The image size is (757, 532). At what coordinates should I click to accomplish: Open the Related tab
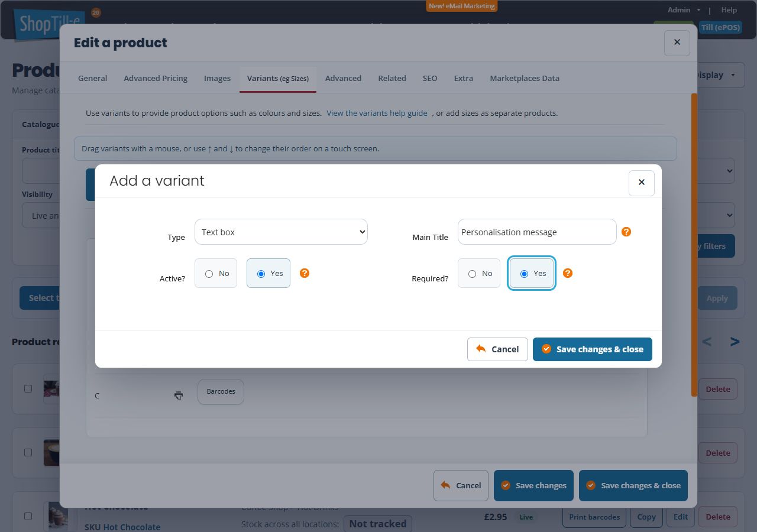click(x=392, y=78)
